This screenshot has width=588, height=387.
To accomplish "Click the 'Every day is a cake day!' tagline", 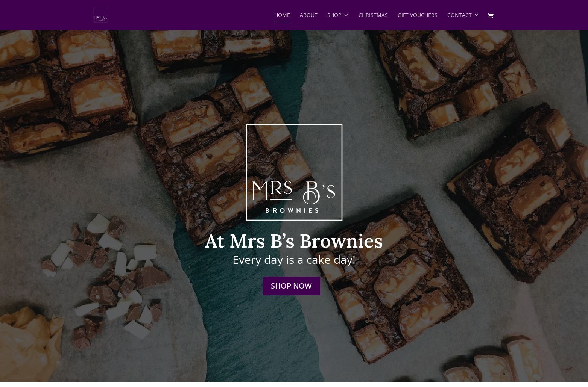I will pos(294,260).
